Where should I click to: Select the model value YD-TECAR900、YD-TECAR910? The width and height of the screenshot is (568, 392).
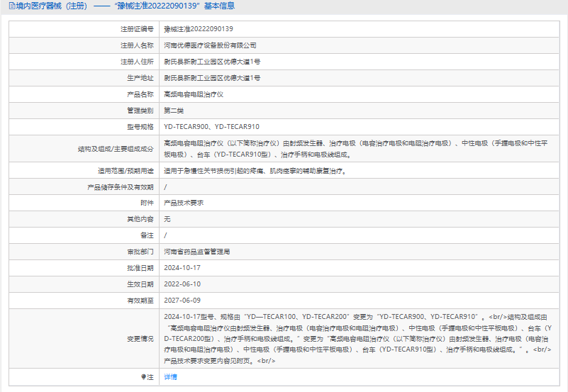click(211, 127)
